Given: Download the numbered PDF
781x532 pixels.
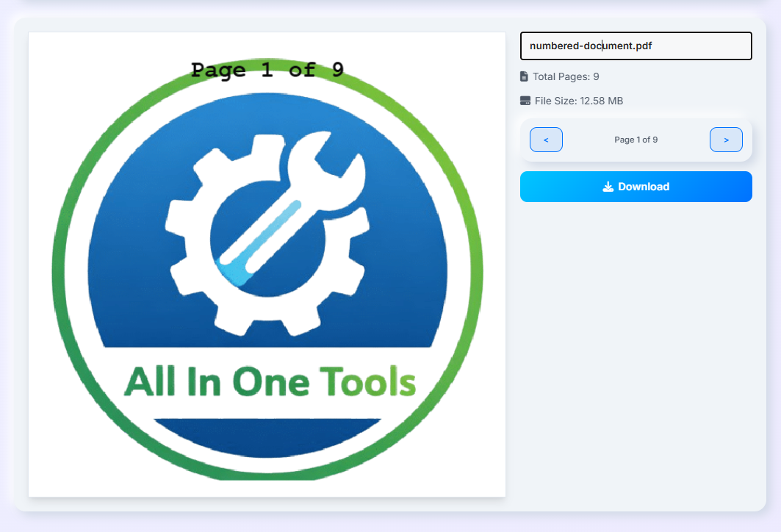Looking at the screenshot, I should coord(636,187).
